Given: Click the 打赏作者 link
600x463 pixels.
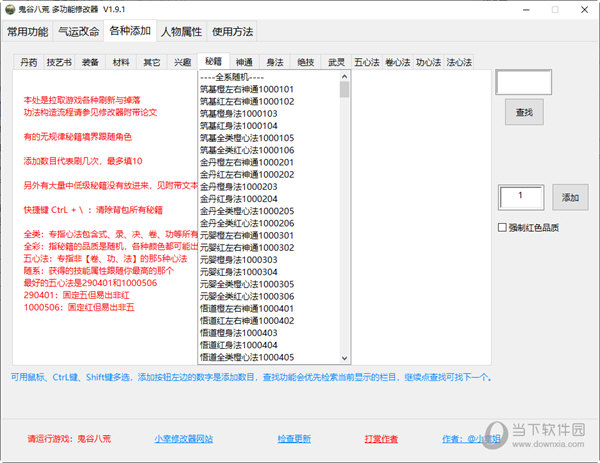Looking at the screenshot, I should (380, 438).
